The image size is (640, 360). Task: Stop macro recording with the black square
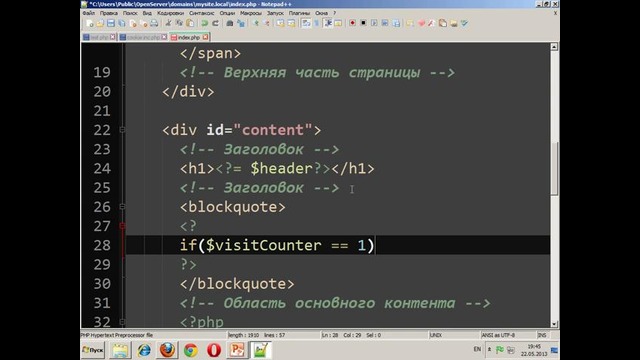[x=363, y=23]
